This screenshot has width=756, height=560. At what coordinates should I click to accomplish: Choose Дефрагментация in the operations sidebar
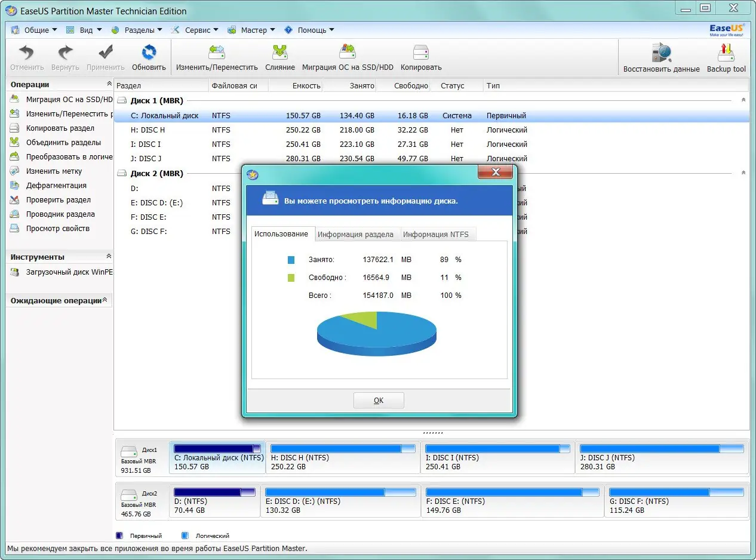[56, 186]
